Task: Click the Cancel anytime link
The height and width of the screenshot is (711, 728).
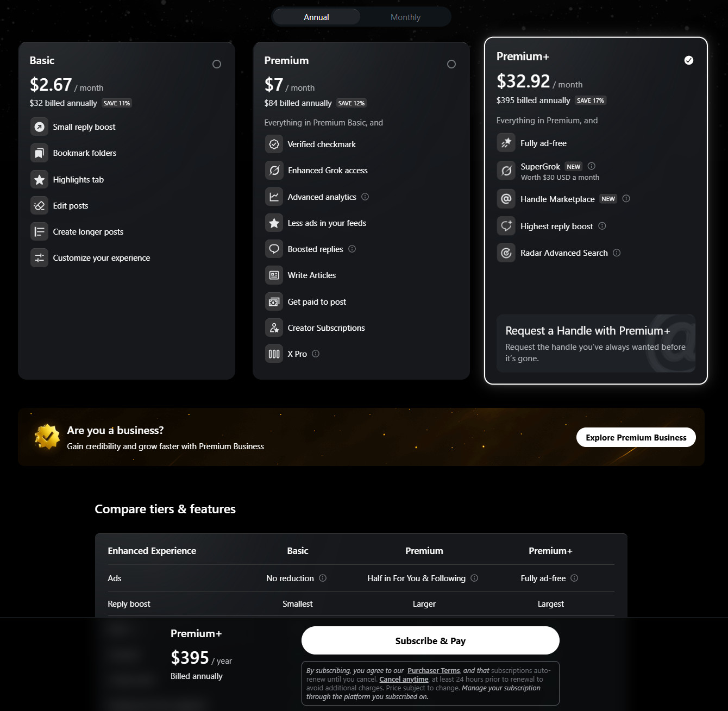Action: (404, 679)
